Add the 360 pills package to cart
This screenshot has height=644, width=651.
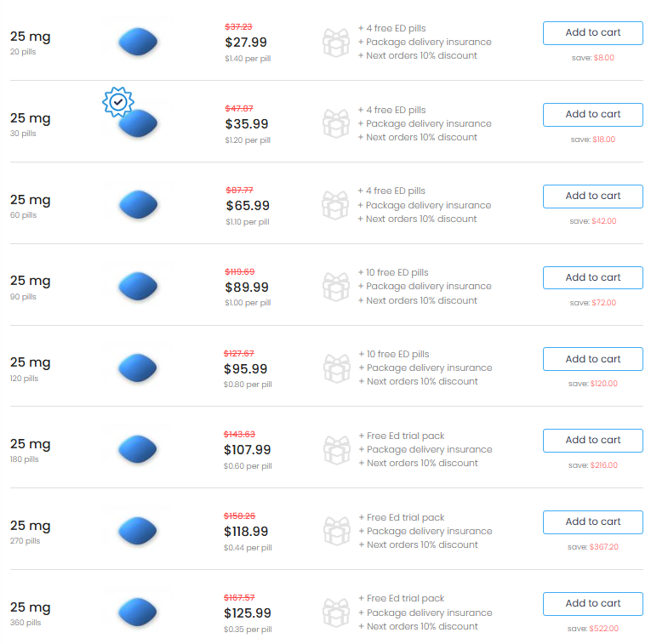coord(592,604)
